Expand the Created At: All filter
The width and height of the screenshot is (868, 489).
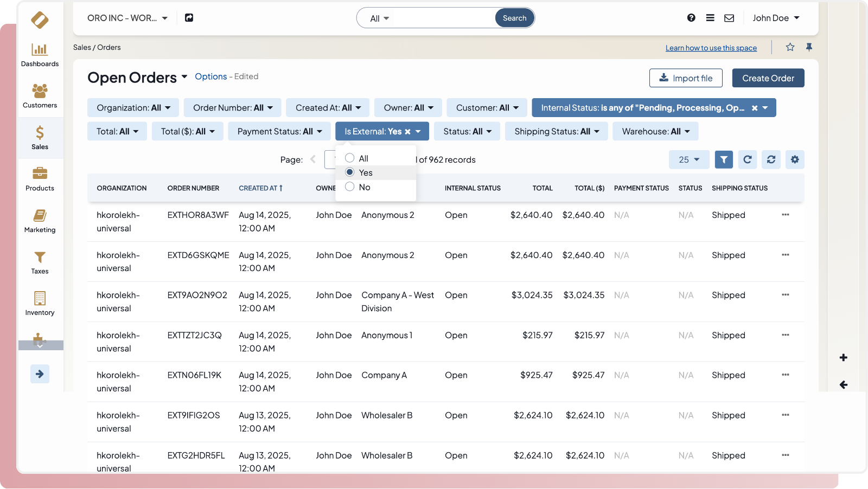tap(328, 108)
